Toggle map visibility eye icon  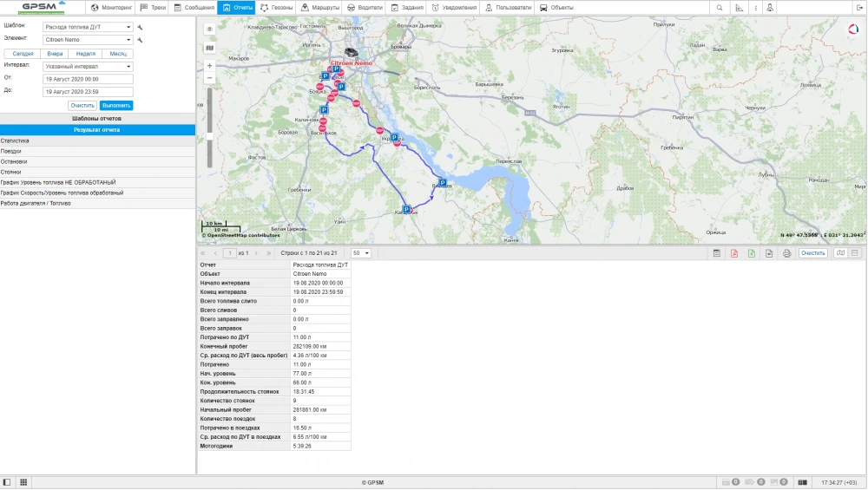[209, 29]
